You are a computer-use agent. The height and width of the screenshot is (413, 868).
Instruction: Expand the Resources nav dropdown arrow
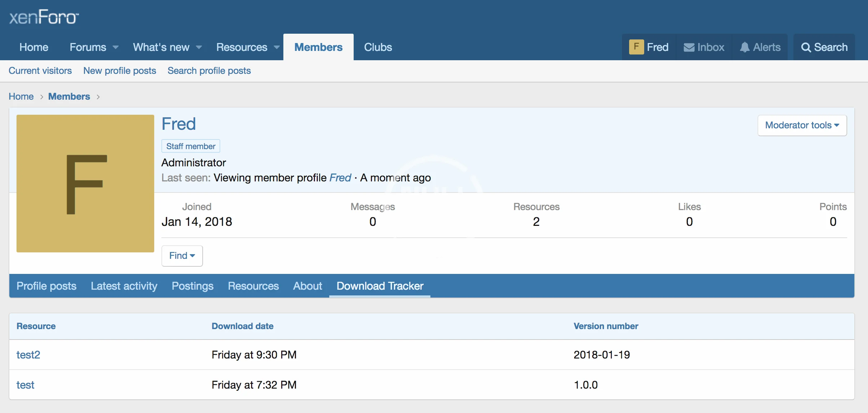click(x=277, y=47)
